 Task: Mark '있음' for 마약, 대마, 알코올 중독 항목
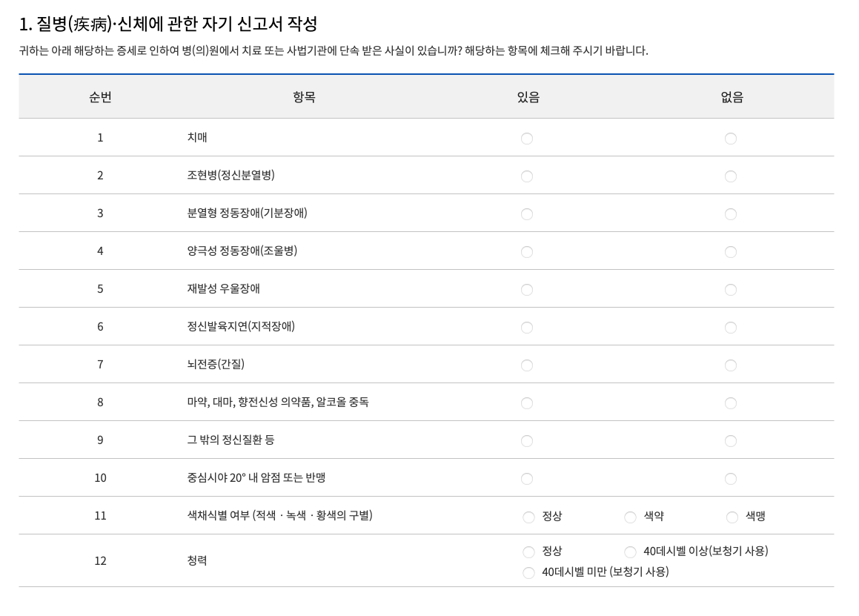[527, 403]
